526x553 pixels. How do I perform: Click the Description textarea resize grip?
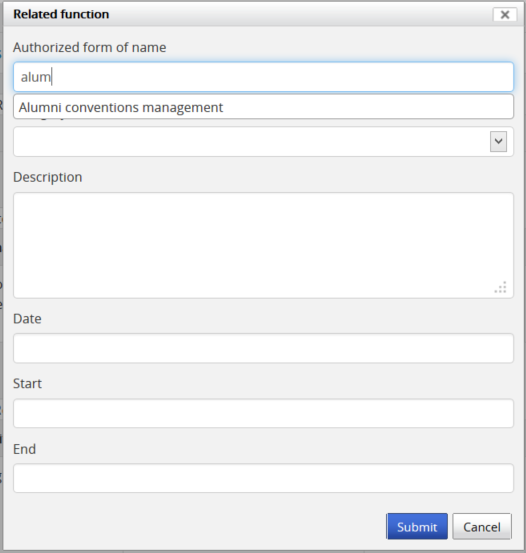(x=501, y=287)
